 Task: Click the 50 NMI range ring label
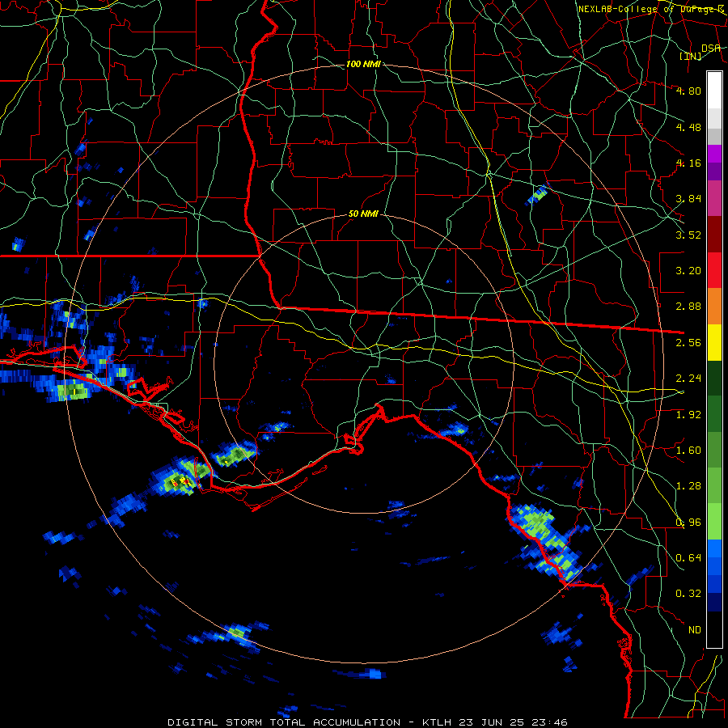[x=363, y=214]
